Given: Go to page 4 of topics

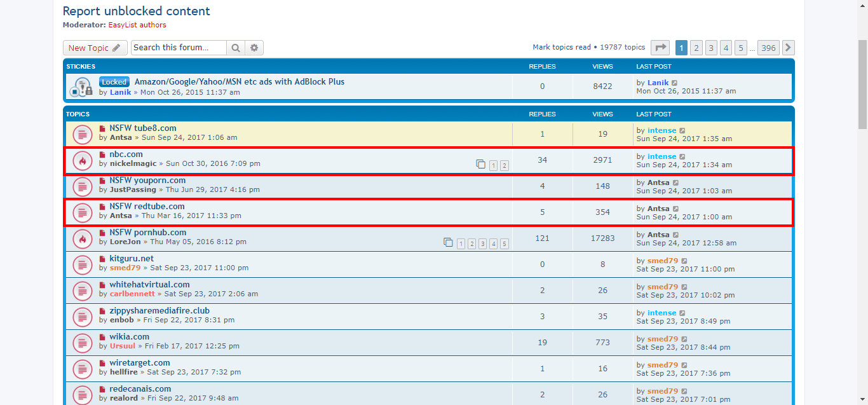Looking at the screenshot, I should tap(726, 48).
